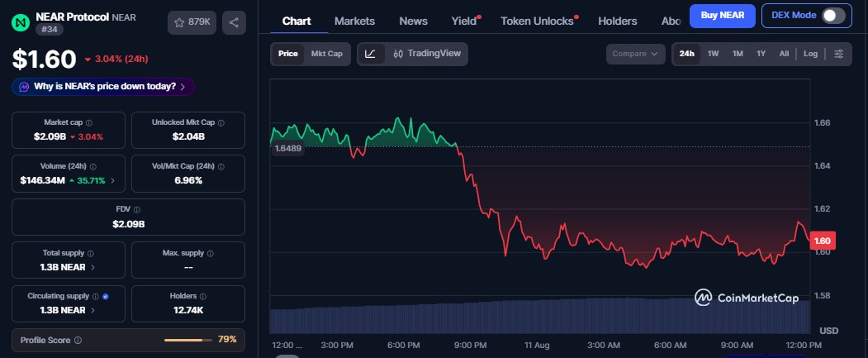Expand Total supply 1.3B NEAR chevron
Viewport: 868px width, 358px height.
[x=92, y=267]
